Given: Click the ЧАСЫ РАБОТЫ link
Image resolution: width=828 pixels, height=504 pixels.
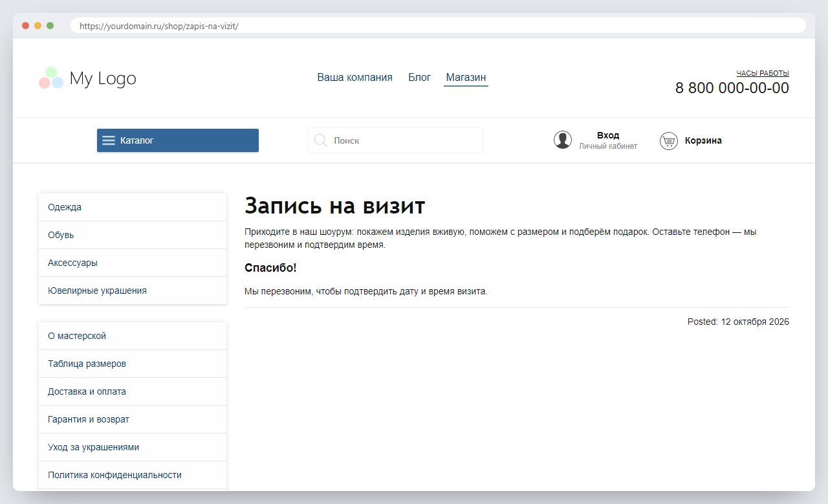Looking at the screenshot, I should pyautogui.click(x=763, y=73).
